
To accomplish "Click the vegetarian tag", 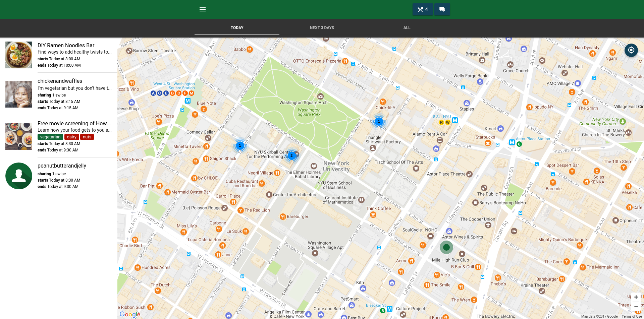I will tap(50, 137).
